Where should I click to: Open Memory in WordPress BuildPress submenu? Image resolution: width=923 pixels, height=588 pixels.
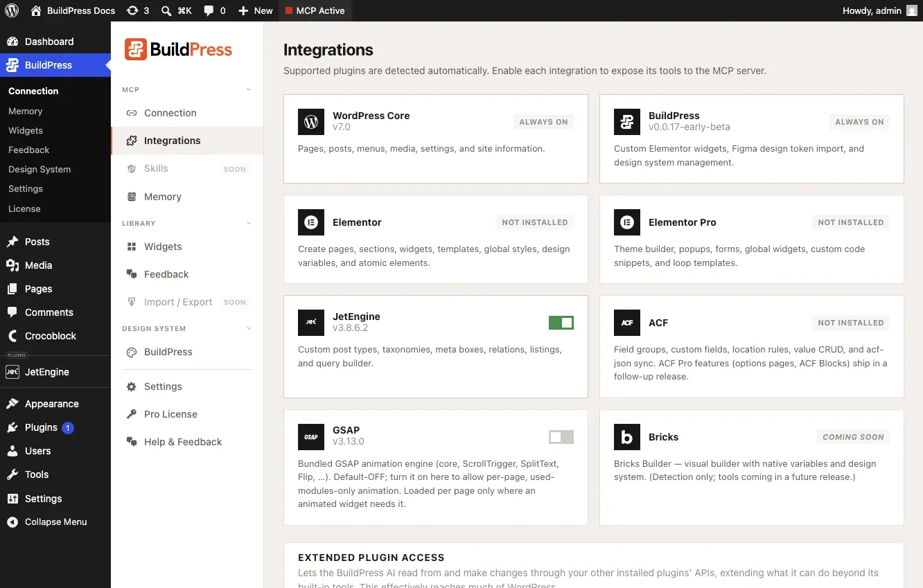tap(26, 111)
